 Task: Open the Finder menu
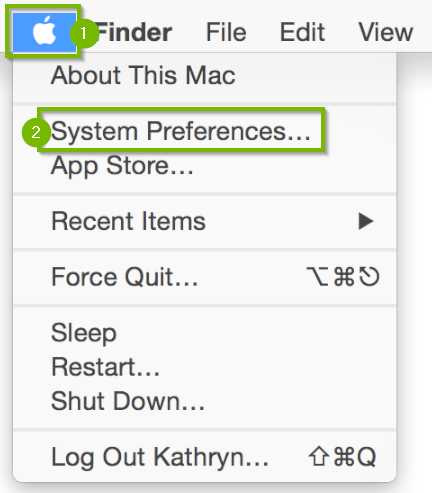135,32
